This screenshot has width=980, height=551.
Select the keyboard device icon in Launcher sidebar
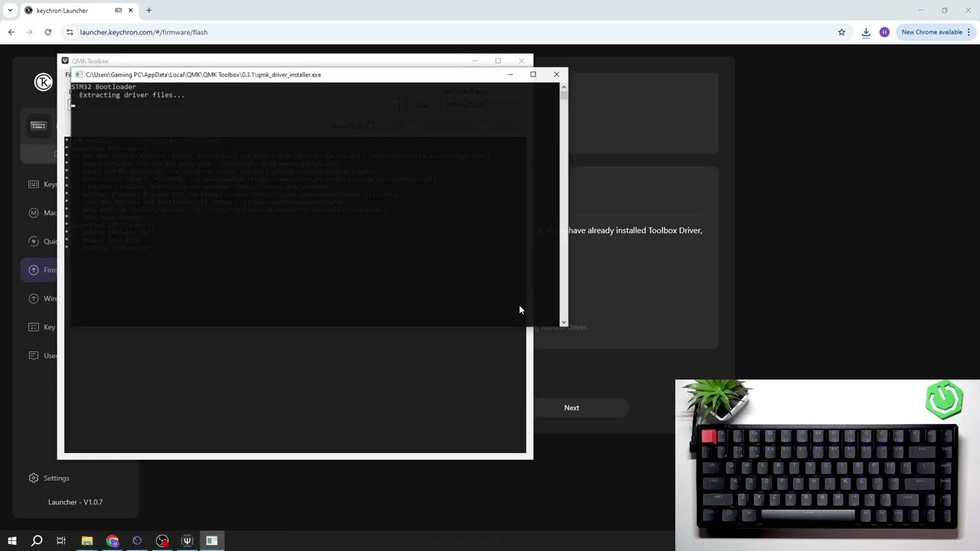38,126
